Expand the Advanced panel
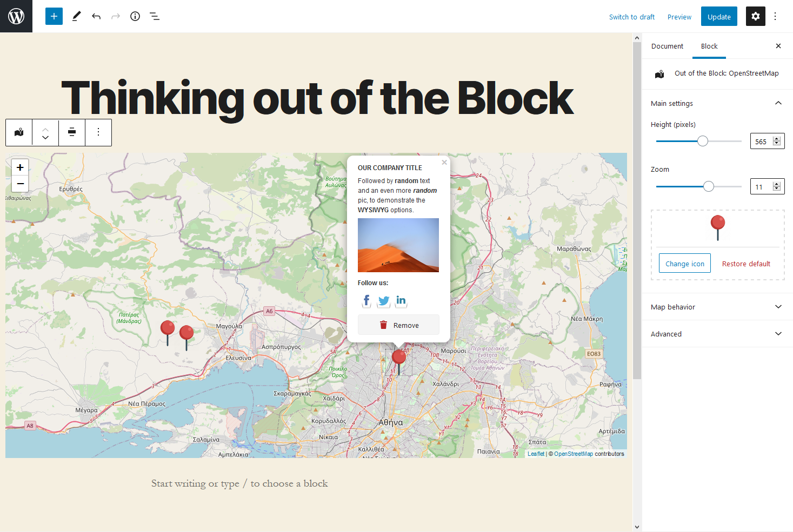Image resolution: width=793 pixels, height=532 pixels. [x=717, y=334]
